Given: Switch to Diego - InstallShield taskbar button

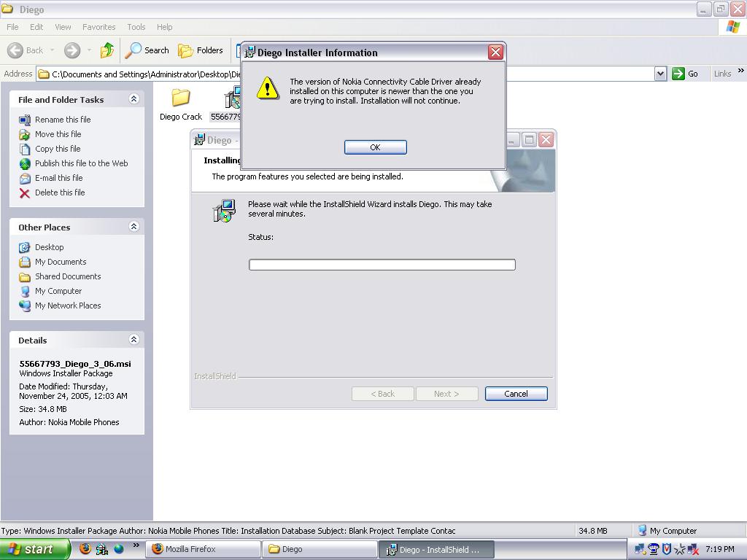Looking at the screenshot, I should point(436,549).
